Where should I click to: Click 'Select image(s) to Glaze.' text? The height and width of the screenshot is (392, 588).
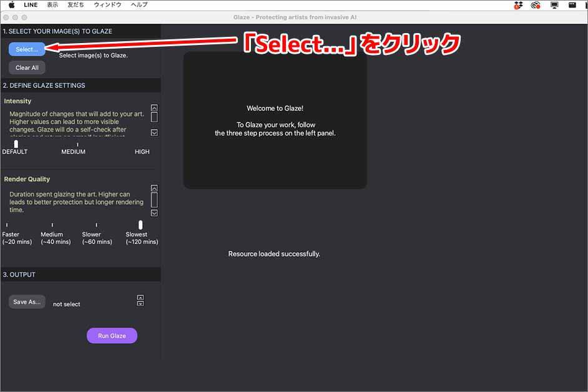coord(94,55)
